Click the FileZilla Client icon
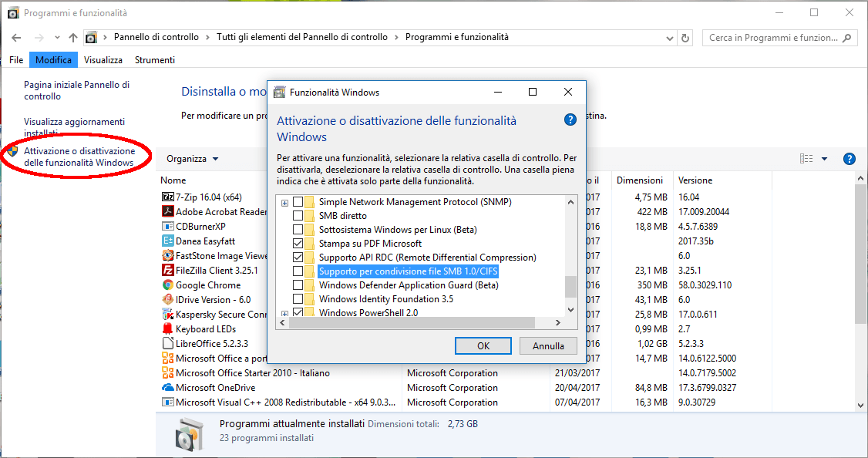The image size is (868, 458). (x=168, y=271)
